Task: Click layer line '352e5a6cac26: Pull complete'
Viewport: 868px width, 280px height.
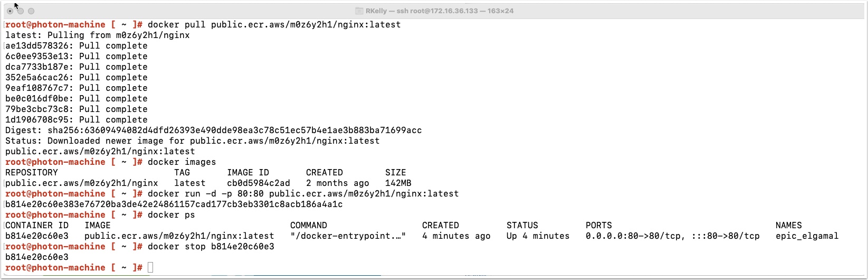Action: click(x=77, y=78)
